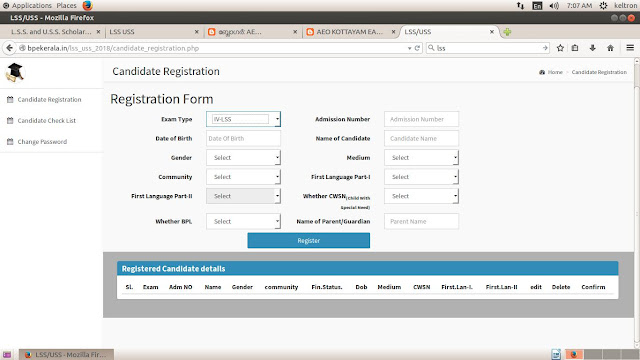Click the Adm NO column header

pos(180,287)
